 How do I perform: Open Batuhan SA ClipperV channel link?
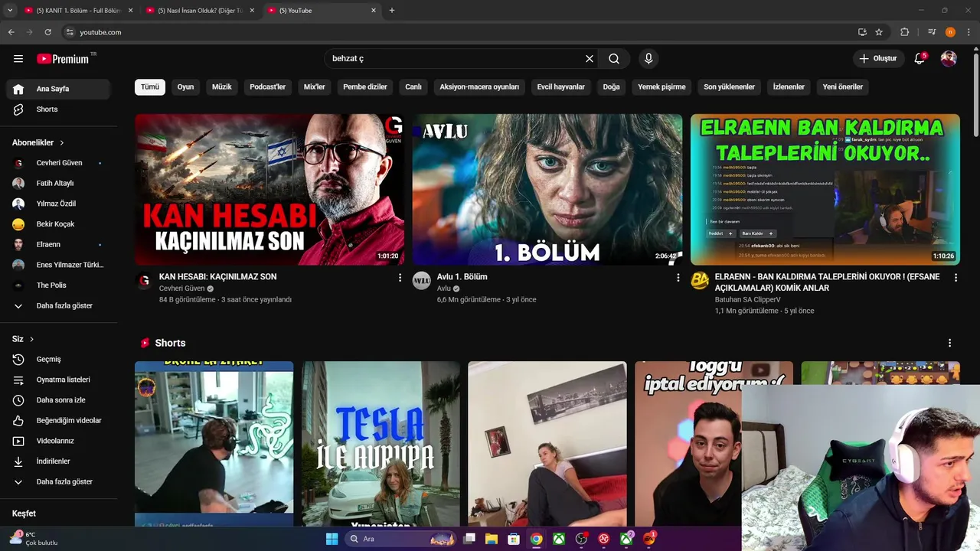click(x=747, y=299)
